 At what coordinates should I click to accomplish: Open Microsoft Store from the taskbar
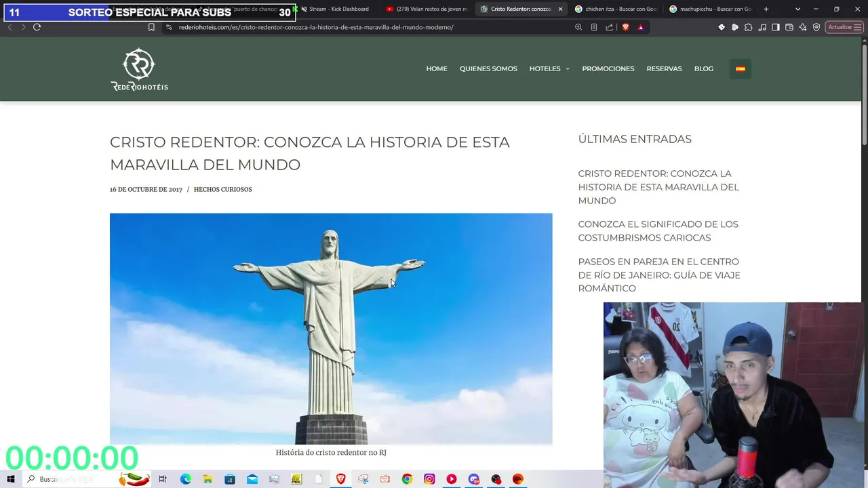[x=230, y=479]
